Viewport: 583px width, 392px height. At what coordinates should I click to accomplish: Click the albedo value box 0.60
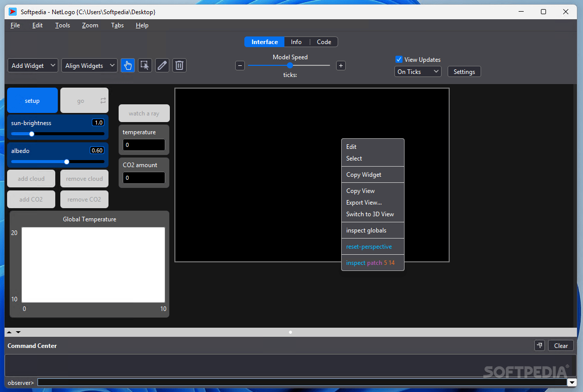(x=97, y=150)
